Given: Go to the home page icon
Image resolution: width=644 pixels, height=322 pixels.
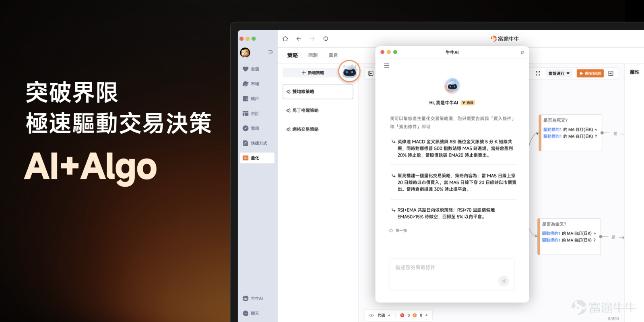Looking at the screenshot, I should click(x=285, y=39).
